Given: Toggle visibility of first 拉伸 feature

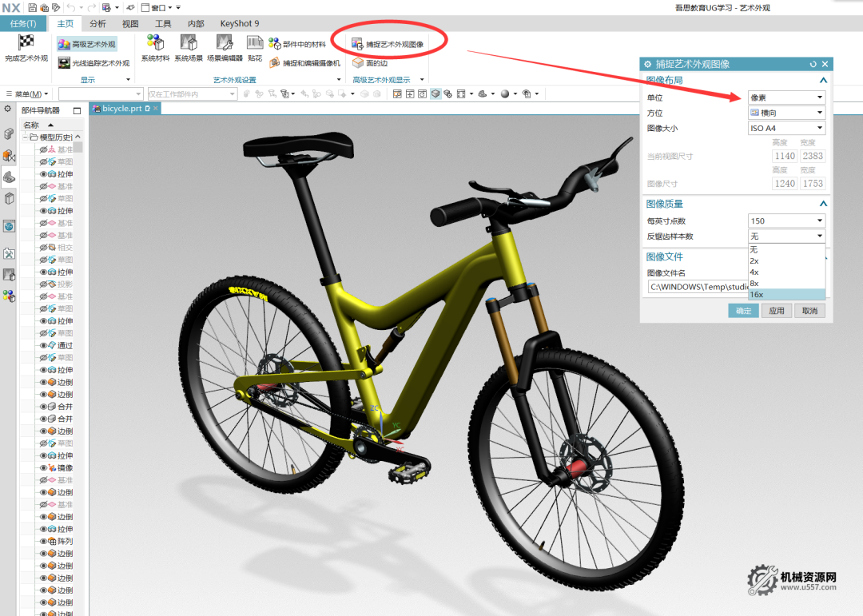Looking at the screenshot, I should (x=44, y=174).
